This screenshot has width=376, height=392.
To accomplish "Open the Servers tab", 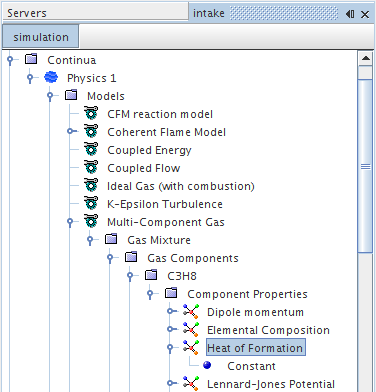I will point(95,13).
